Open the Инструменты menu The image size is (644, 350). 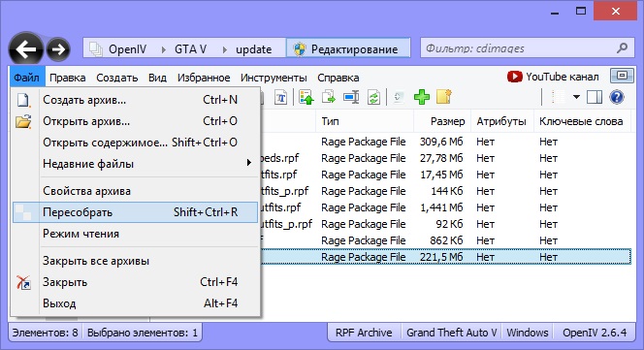pos(274,78)
